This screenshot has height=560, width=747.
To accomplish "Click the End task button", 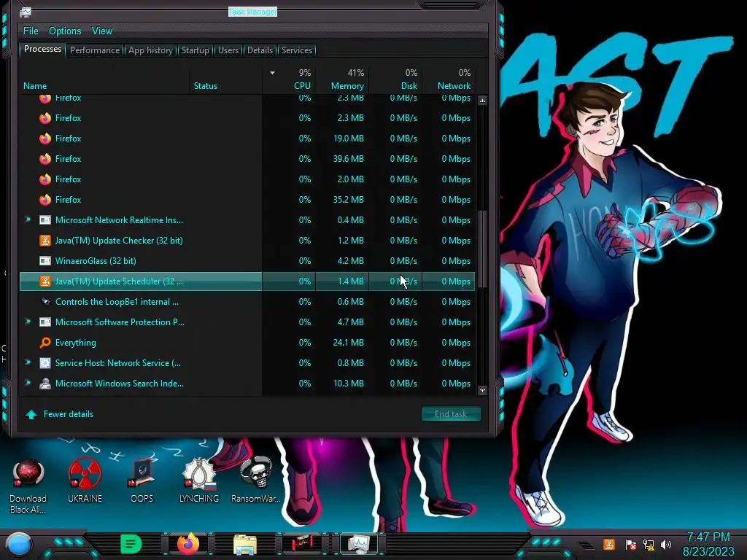I will tap(451, 414).
